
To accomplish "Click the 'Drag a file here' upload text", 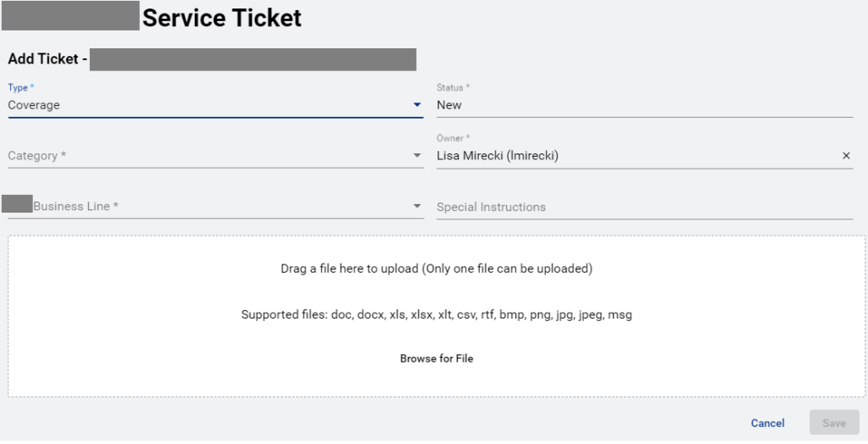I will pyautogui.click(x=437, y=269).
